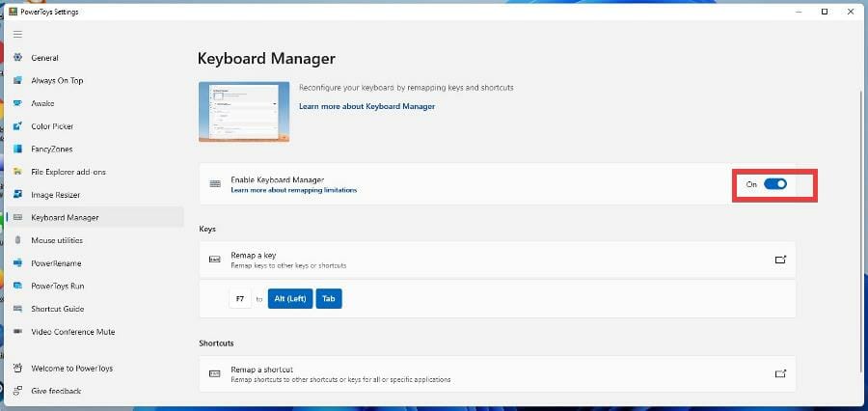Viewport: 868px width, 411px height.
Task: Open the Color Picker sidebar item
Action: pos(52,126)
